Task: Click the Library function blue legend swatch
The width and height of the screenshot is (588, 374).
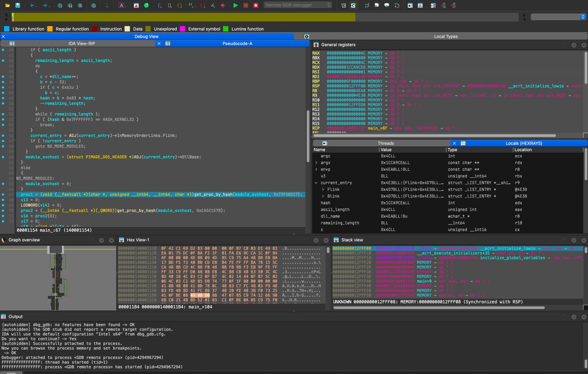Action: coord(6,29)
